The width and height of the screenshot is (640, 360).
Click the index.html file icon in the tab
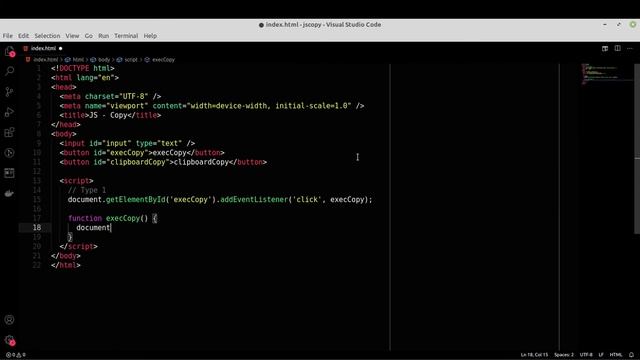click(25, 48)
